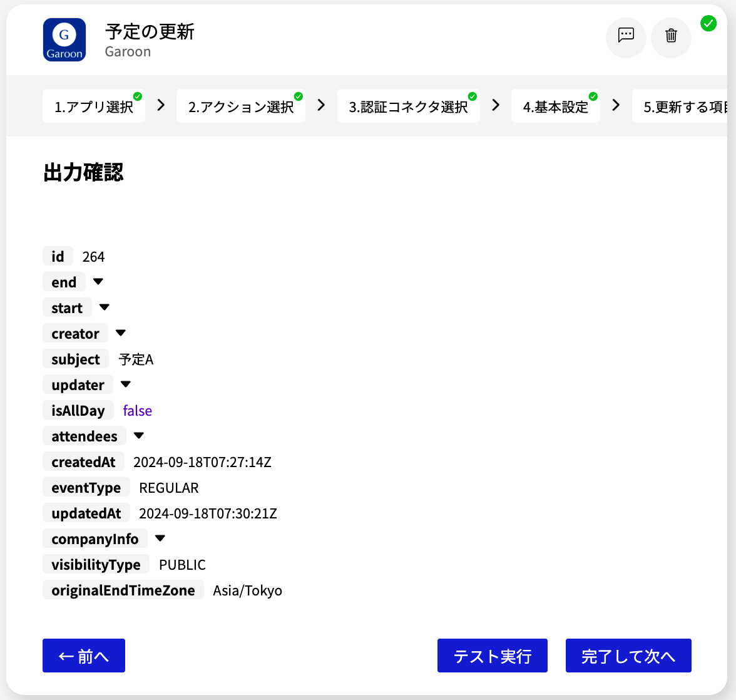736x700 pixels.
Task: Click the chevron after 4.基本設定
Action: coord(616,105)
